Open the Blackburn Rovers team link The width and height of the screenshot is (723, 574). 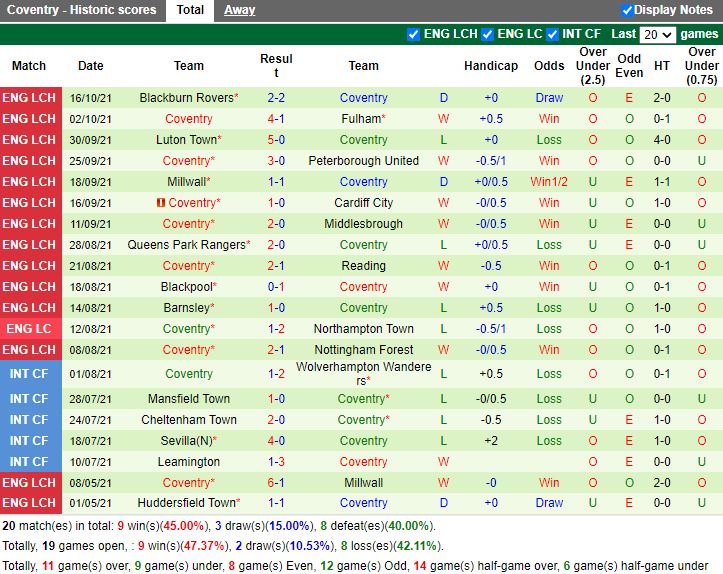(185, 98)
